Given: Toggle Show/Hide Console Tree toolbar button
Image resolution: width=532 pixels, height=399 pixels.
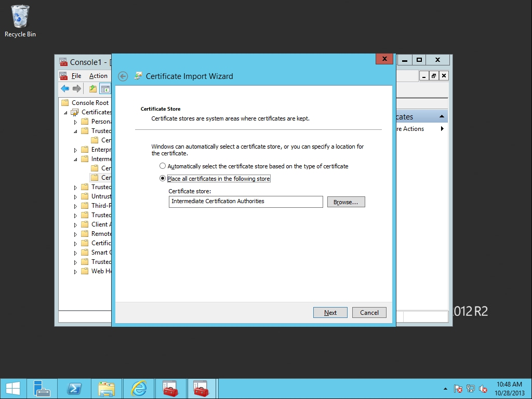Looking at the screenshot, I should (105, 89).
